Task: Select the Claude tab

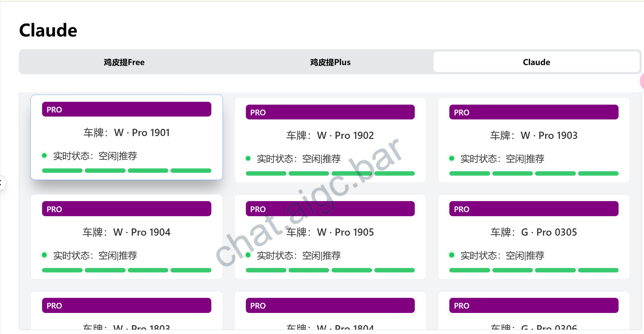Action: pos(536,62)
